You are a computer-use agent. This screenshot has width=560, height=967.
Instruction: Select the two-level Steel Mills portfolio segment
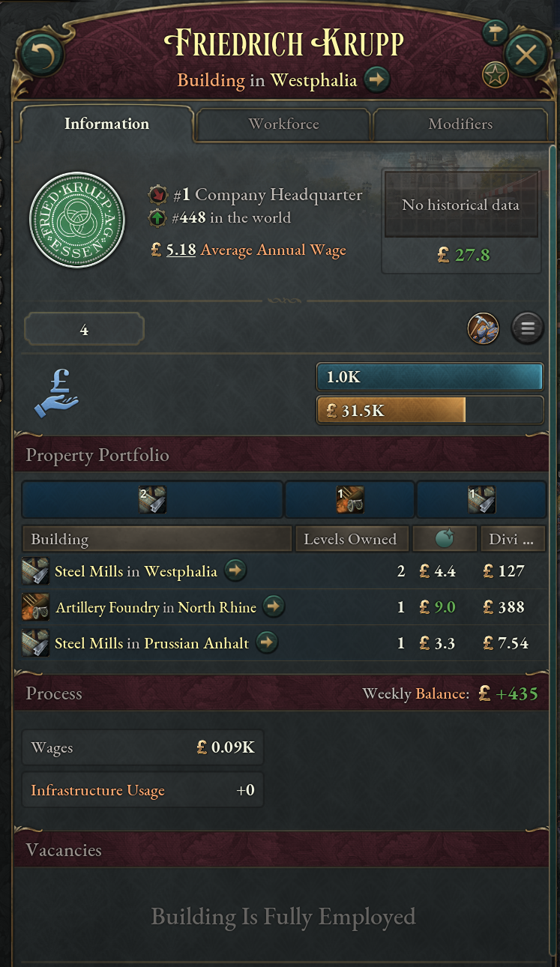[x=152, y=500]
